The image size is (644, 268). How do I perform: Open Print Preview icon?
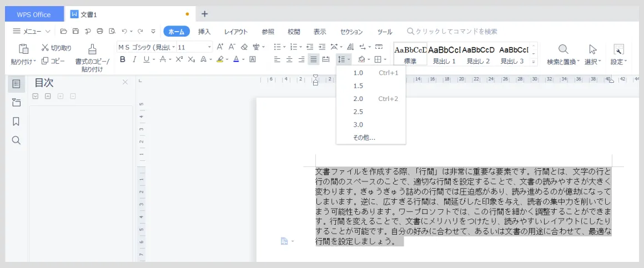point(112,31)
